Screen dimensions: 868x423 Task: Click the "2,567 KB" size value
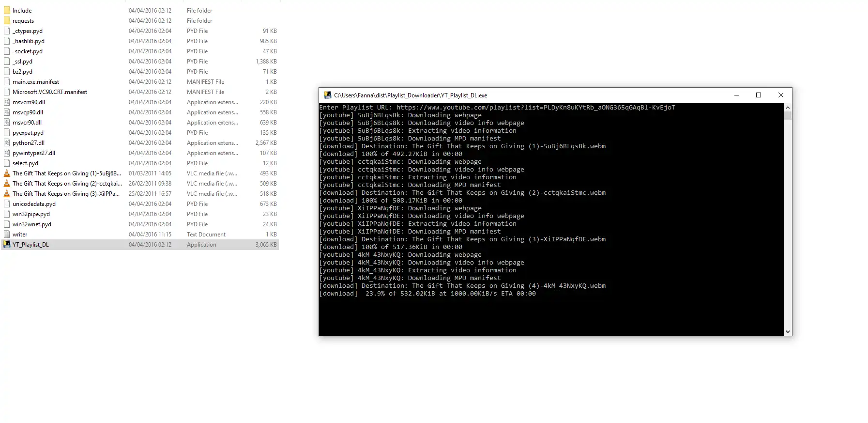266,143
